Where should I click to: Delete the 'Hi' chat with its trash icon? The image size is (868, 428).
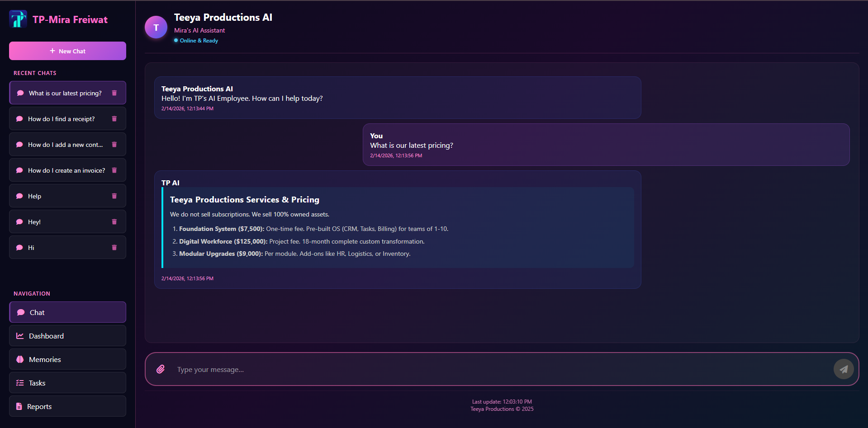pos(114,247)
